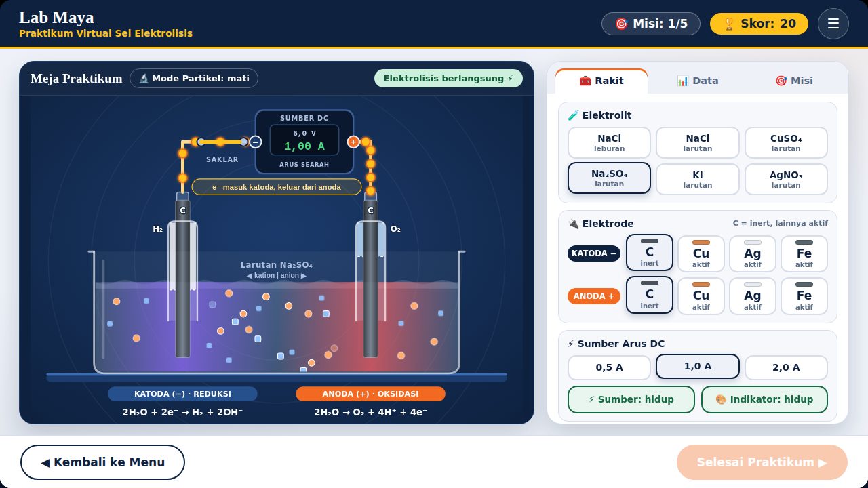Click Selesai Praktikum button
This screenshot has width=868, height=488.
pos(762,462)
